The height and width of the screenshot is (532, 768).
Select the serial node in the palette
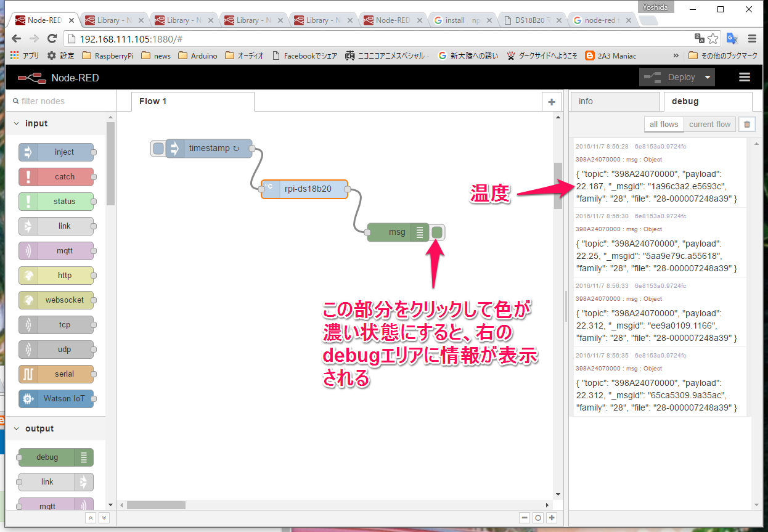(56, 374)
